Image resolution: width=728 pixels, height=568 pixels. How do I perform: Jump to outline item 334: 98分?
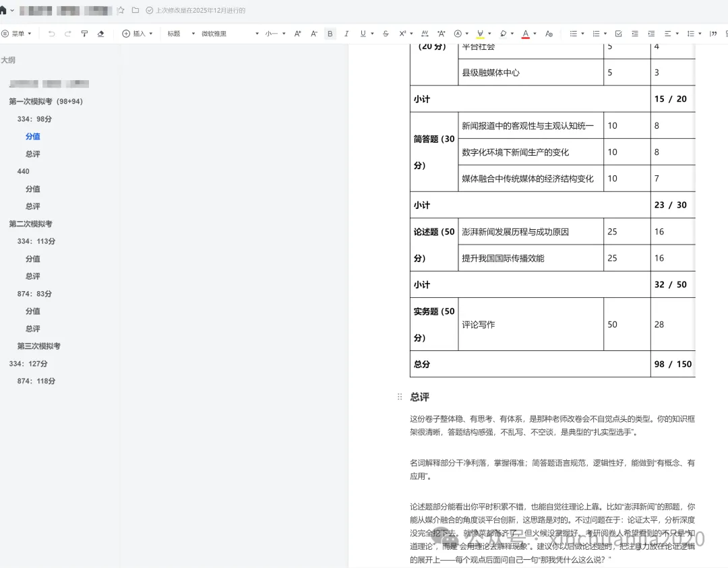(x=34, y=119)
